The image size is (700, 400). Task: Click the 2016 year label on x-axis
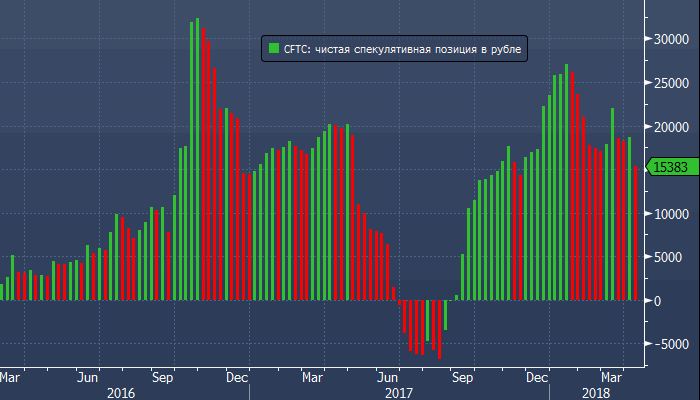pos(120,393)
